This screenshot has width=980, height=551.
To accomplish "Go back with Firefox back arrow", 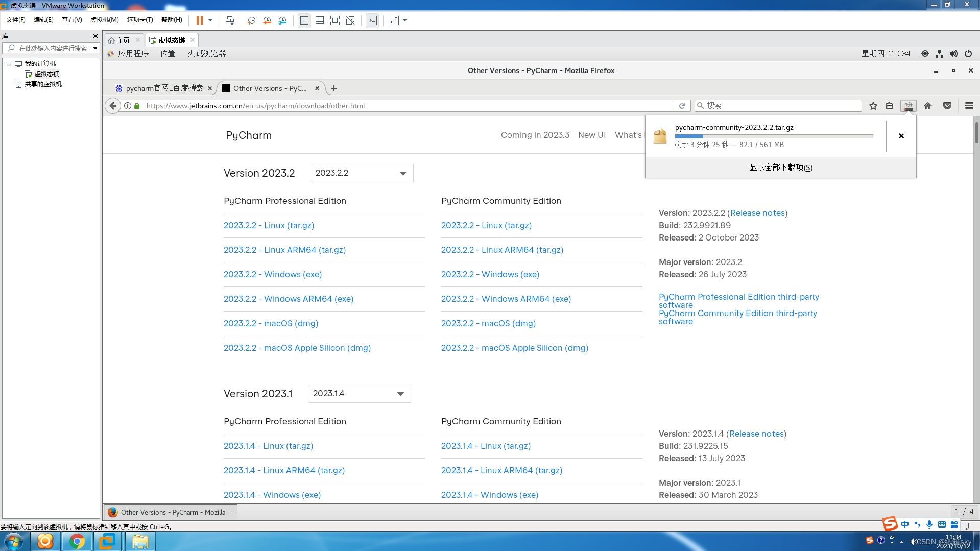I will 113,106.
